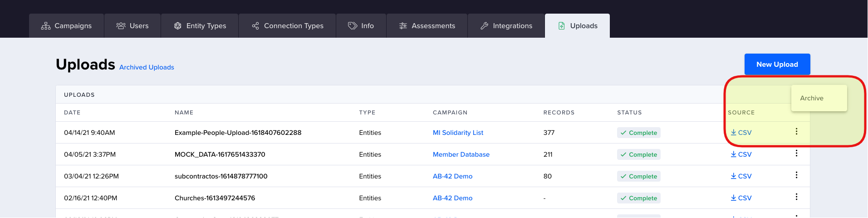
Task: Click the TYPE column header
Action: (x=367, y=113)
